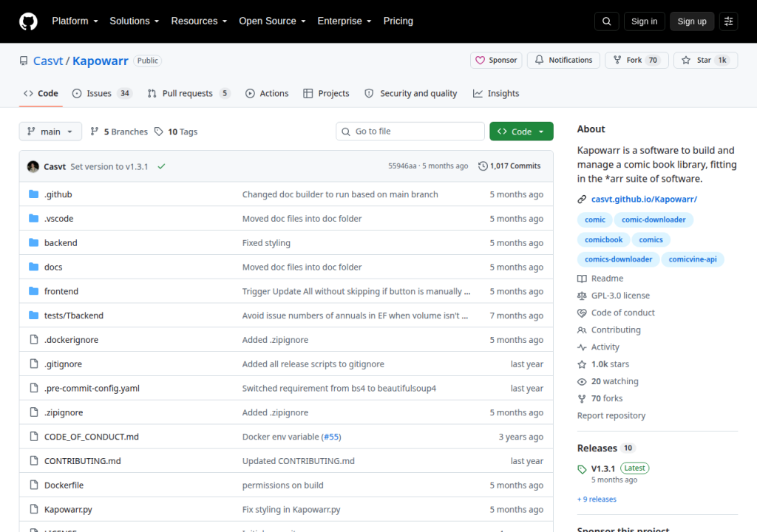Click the branch icon beside 5 Branches
The width and height of the screenshot is (757, 532).
[95, 132]
